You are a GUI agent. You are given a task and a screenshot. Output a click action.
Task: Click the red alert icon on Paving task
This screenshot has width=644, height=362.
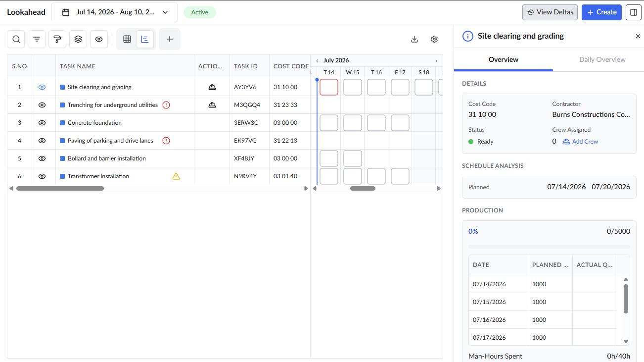166,141
